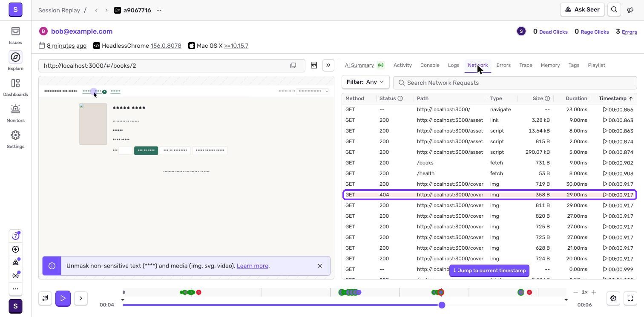Screen dimensions: 644x317
Task: Open the sidebar more options ellipsis
Action: coord(15,288)
